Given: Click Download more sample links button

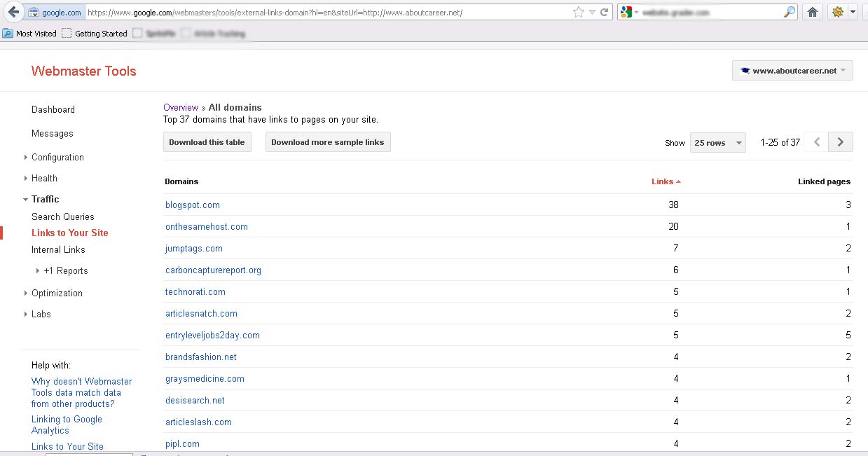Looking at the screenshot, I should tap(328, 142).
